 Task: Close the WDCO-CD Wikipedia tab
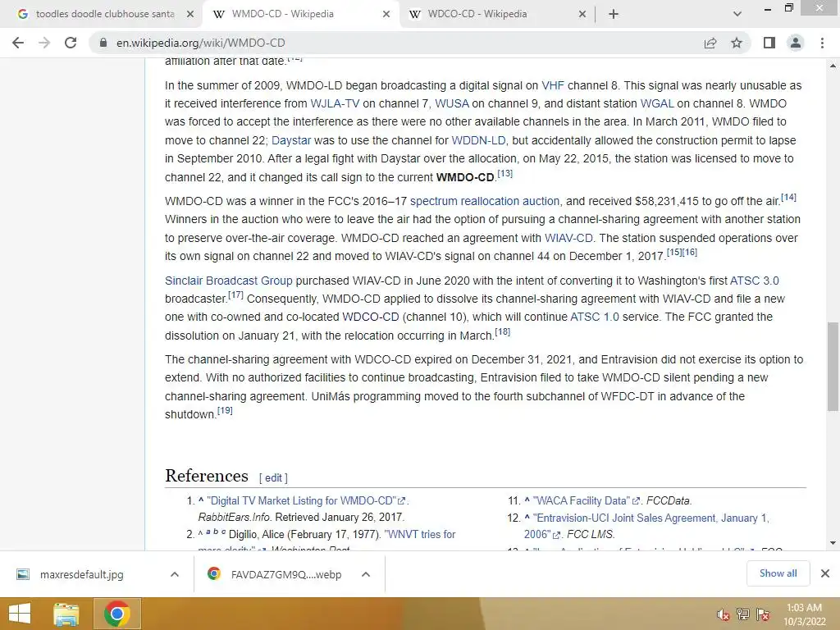click(582, 15)
